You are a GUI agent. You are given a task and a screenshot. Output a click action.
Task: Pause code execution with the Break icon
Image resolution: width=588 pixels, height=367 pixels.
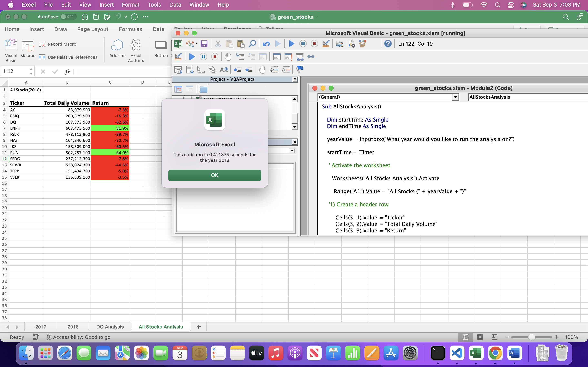coord(303,44)
